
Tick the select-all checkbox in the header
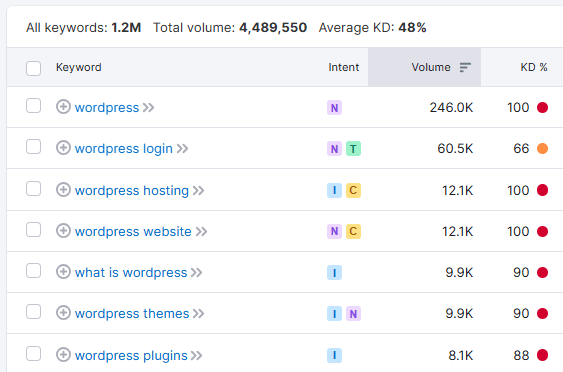(x=33, y=68)
